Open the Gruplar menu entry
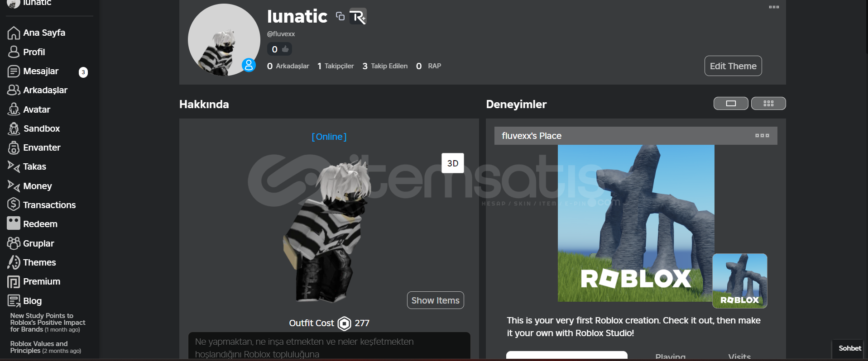868x361 pixels. click(x=38, y=243)
